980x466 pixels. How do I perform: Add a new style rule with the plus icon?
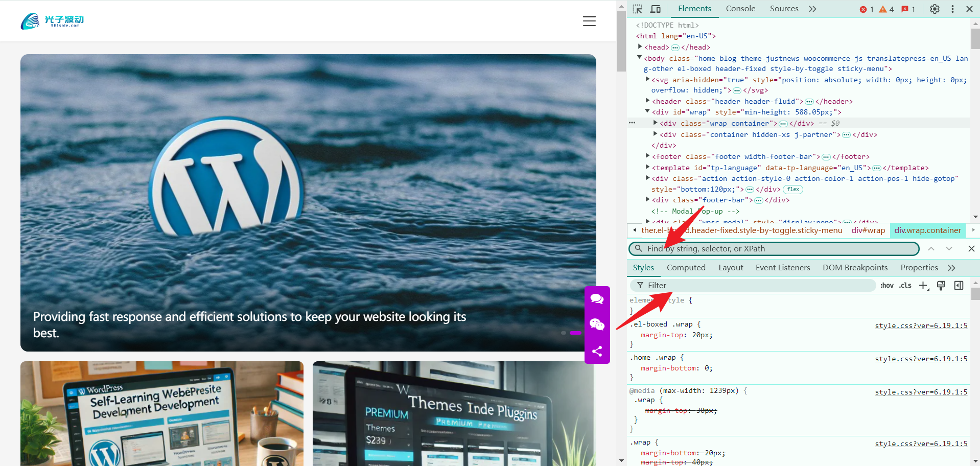click(x=923, y=285)
